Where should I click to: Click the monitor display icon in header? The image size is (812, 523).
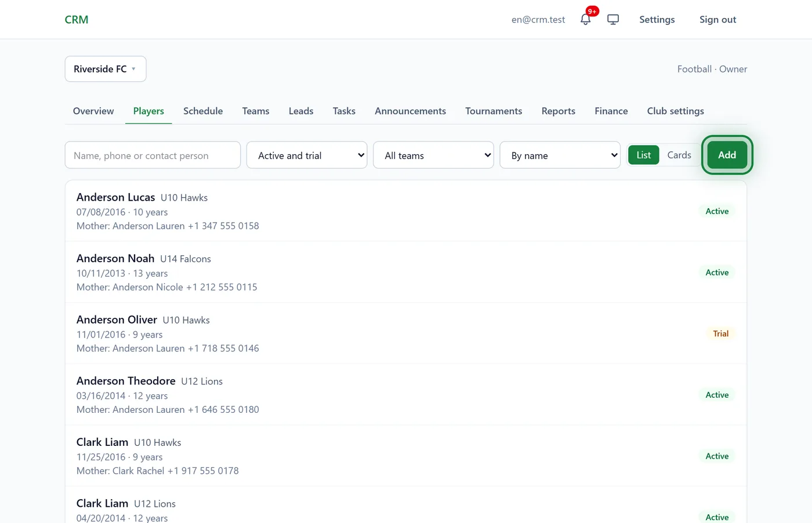coord(613,19)
